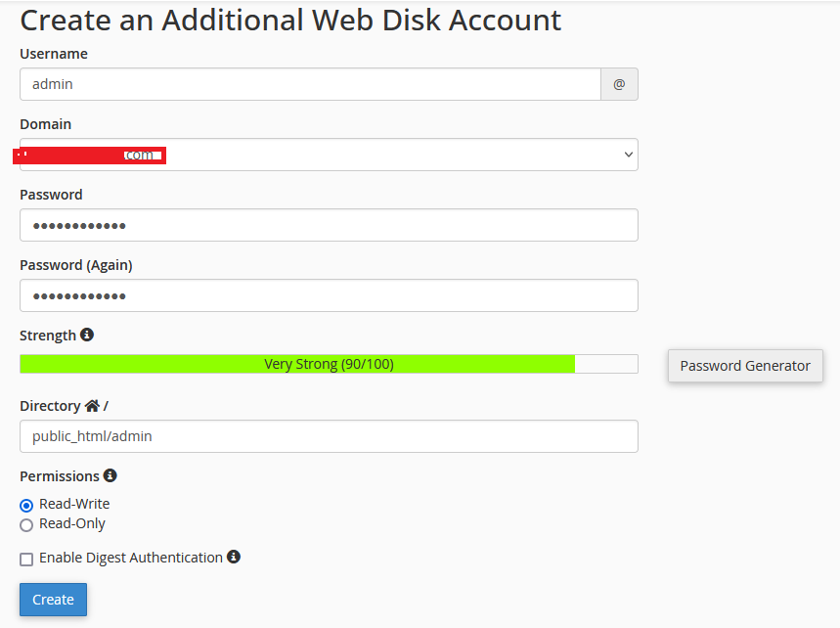Viewport: 840px width, 628px height.
Task: Select the Read-Write permission
Action: [x=26, y=505]
